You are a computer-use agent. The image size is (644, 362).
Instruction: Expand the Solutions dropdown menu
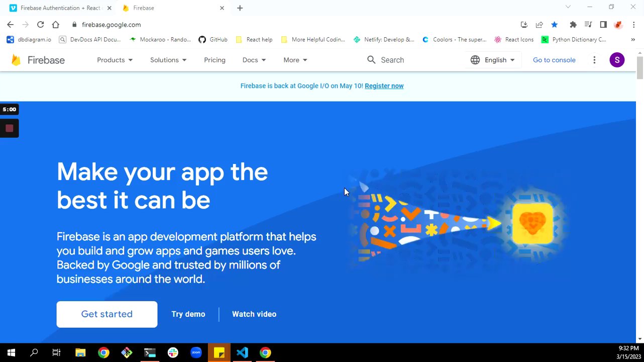168,60
